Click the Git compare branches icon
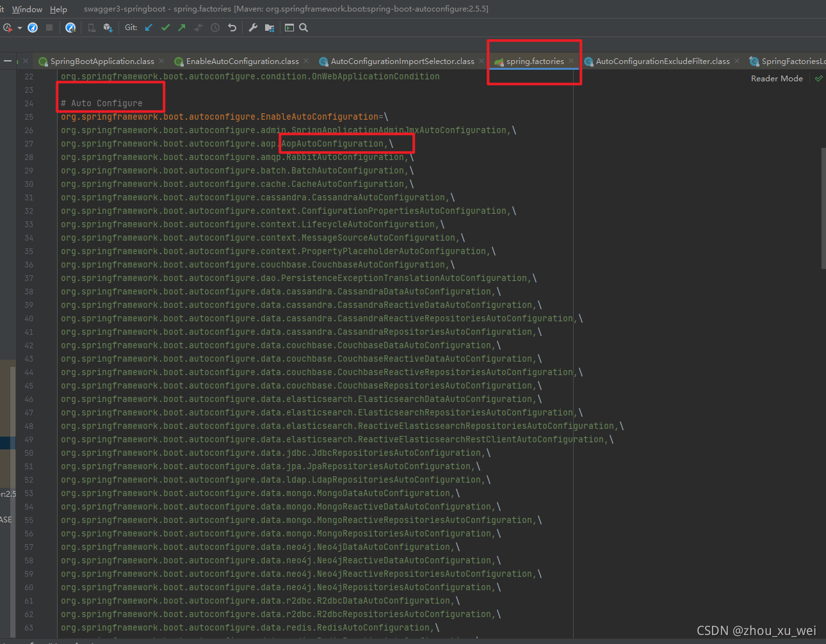826x644 pixels. pos(198,28)
